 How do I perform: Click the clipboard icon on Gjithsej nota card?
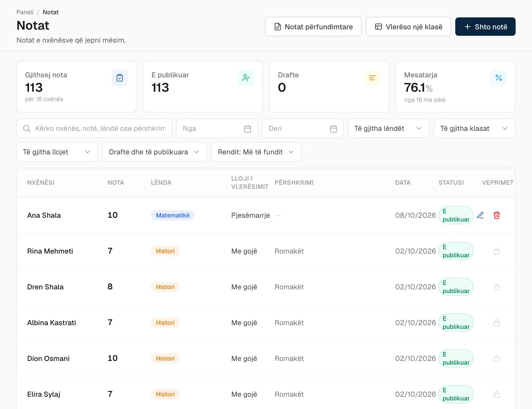coord(120,78)
